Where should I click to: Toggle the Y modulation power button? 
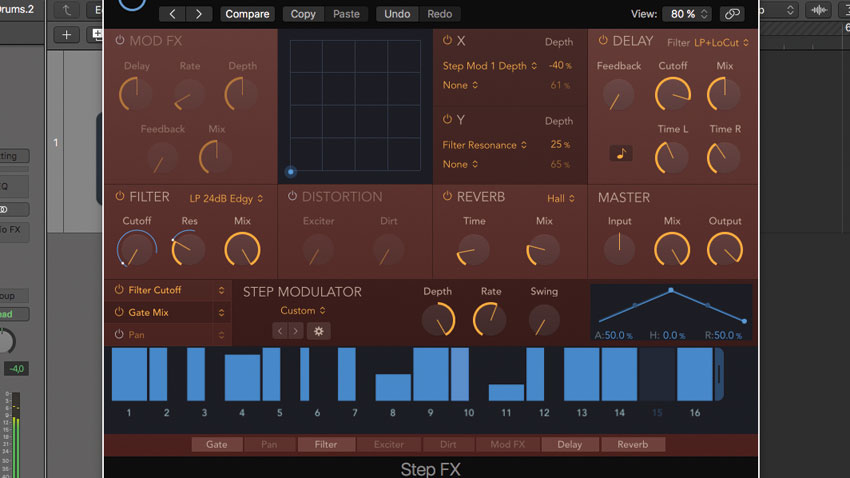click(447, 119)
